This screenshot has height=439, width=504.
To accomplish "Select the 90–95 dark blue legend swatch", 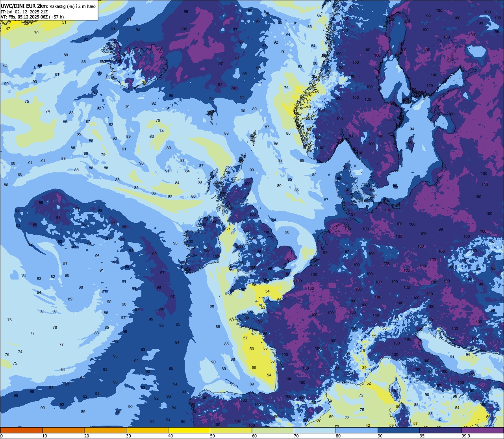I will pos(398,430).
